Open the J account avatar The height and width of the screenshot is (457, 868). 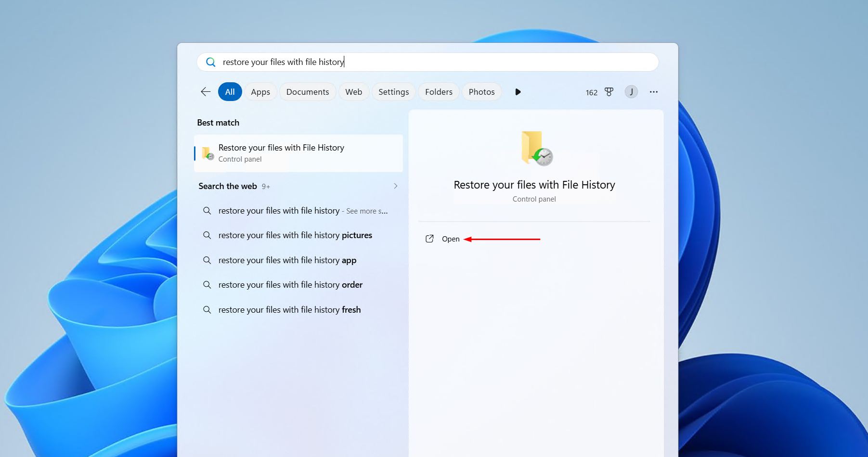(x=631, y=92)
